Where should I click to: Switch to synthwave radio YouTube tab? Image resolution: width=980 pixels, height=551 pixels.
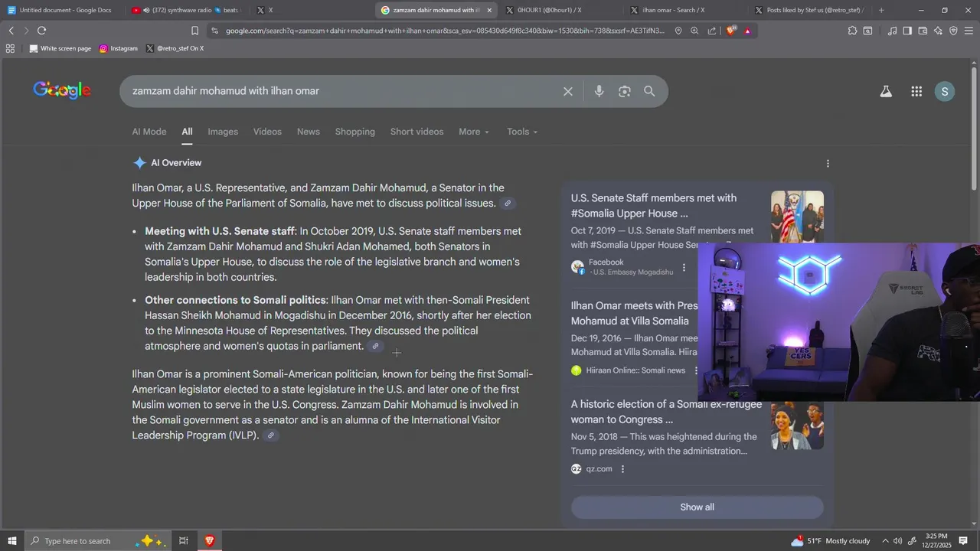(x=186, y=10)
